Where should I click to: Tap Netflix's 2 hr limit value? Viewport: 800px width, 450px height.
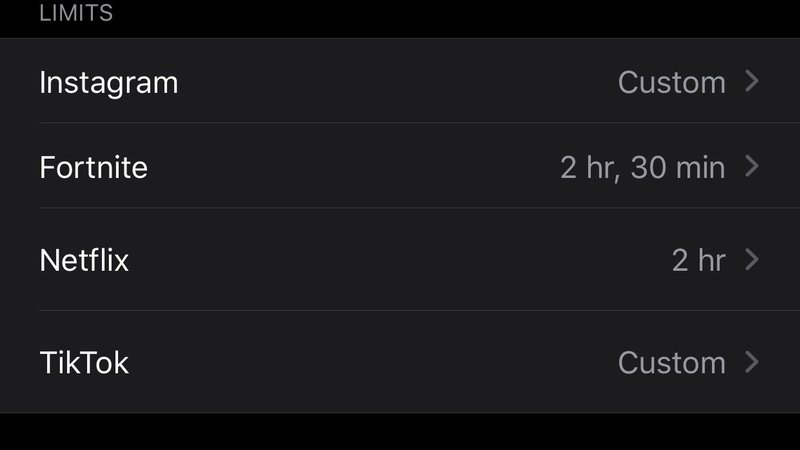[x=698, y=261]
